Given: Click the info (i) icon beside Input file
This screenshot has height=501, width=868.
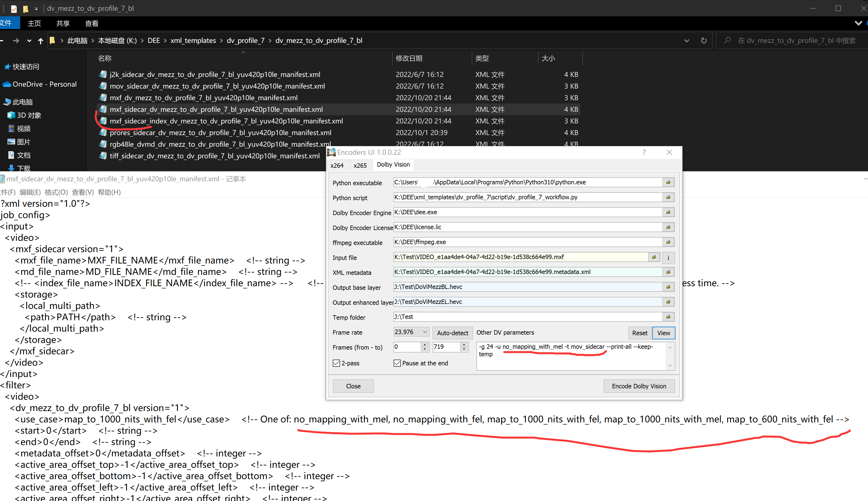Looking at the screenshot, I should pos(668,257).
